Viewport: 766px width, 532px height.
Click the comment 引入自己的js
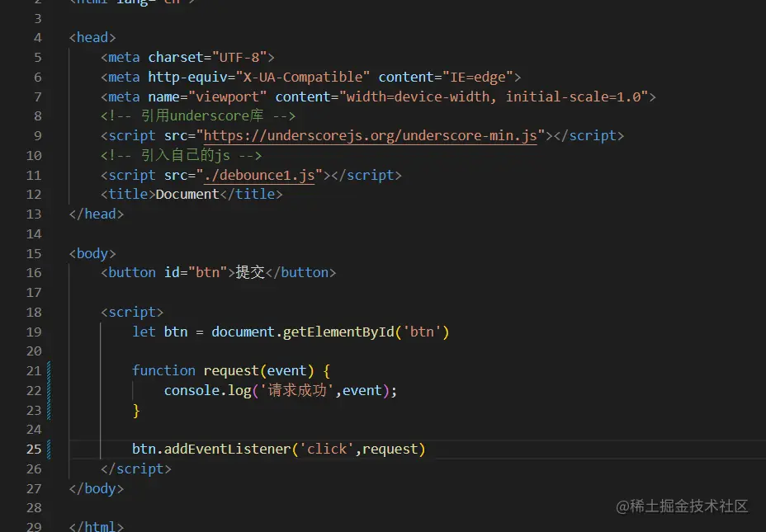point(182,156)
